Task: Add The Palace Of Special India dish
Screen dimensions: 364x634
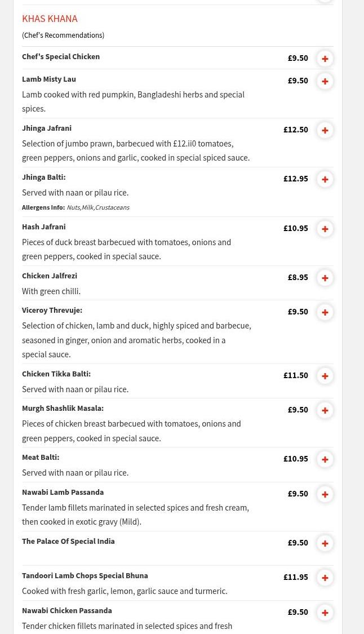Action: tap(325, 543)
